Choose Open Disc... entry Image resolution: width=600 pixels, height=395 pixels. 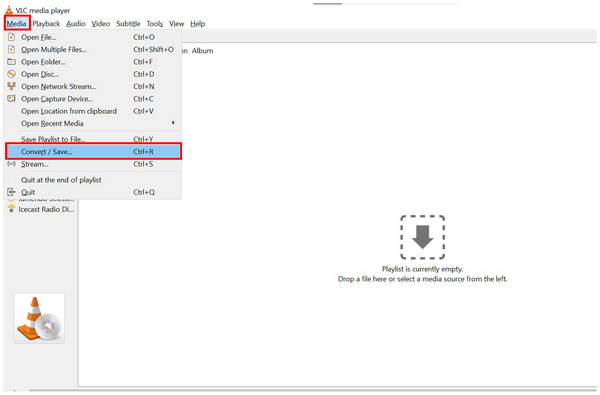93,74
